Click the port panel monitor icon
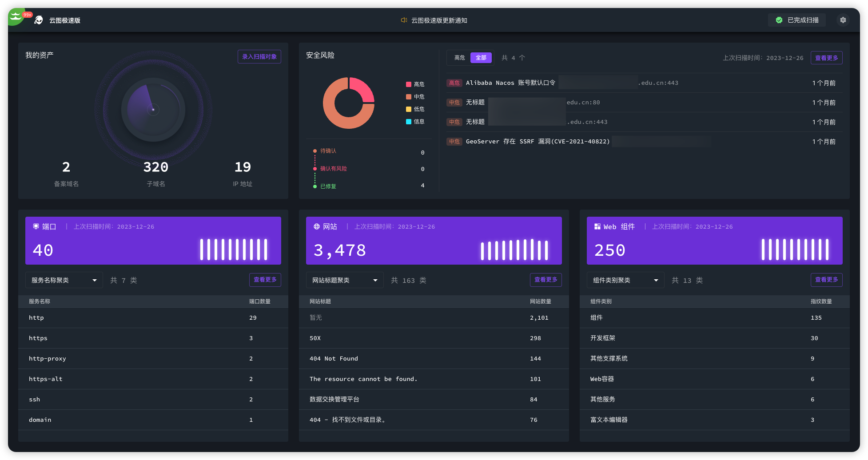 point(36,226)
